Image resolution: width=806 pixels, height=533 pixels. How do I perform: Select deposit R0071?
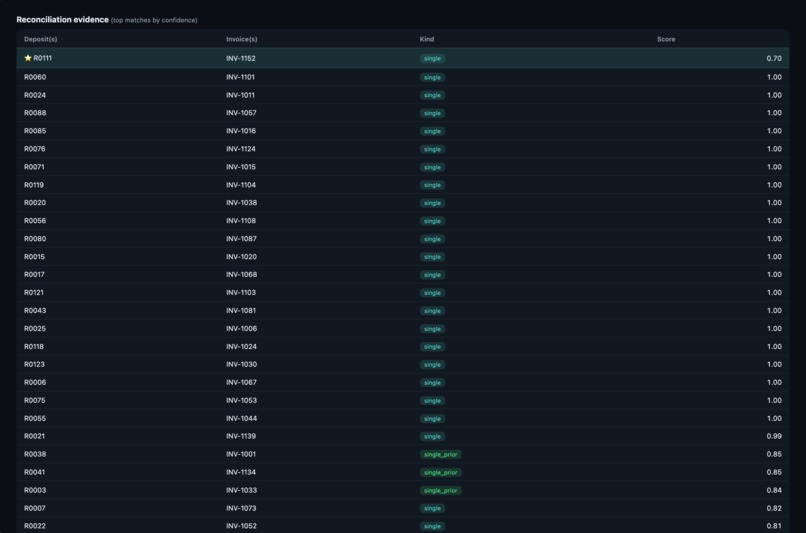[x=34, y=167]
